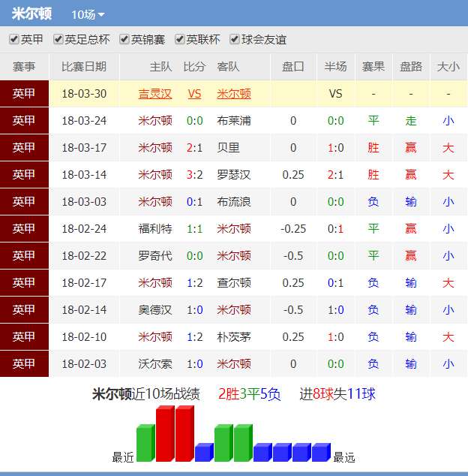The width and height of the screenshot is (468, 476).
Task: Disable the 英锦赛 competition filter
Action: point(124,40)
